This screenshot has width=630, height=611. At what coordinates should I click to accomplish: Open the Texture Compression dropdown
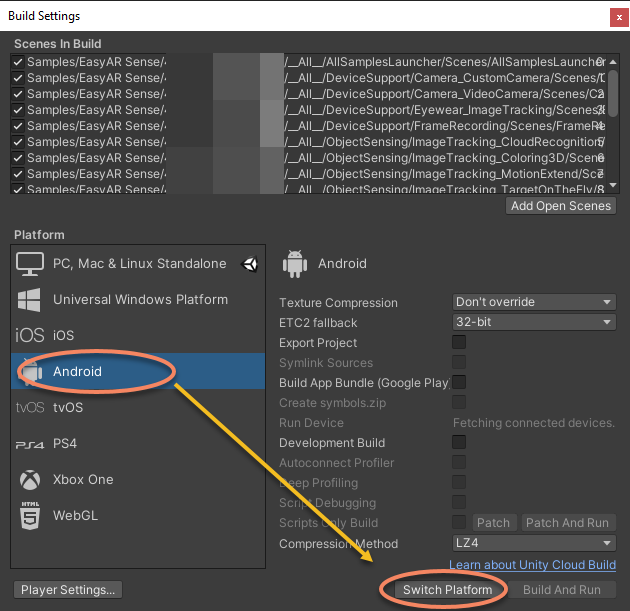(x=534, y=302)
